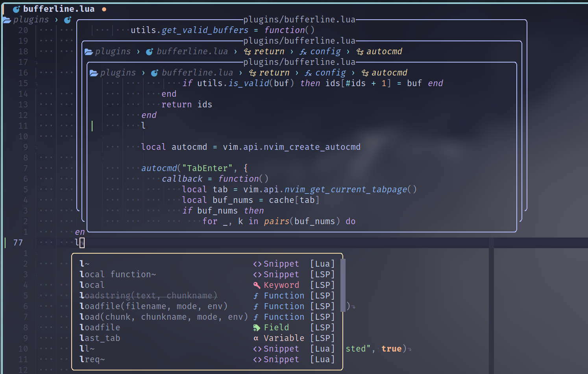Screen dimensions: 588x374
Task: Select the local function~ completion entry
Action: (x=117, y=274)
